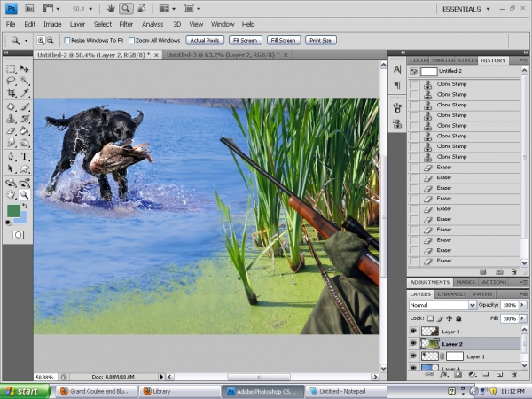Open the ESSENTIALS workspace dropdown
532x399 pixels.
(466, 9)
